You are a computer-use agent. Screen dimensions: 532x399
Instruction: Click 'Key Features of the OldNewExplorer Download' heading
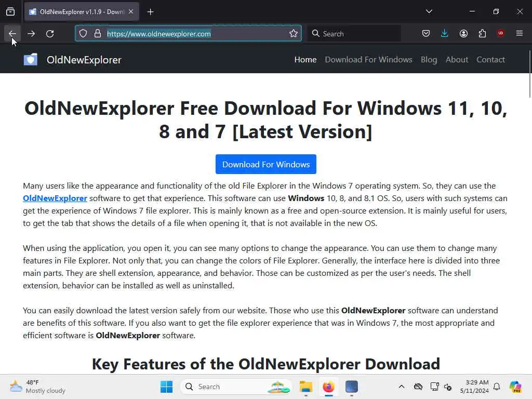pyautogui.click(x=266, y=364)
